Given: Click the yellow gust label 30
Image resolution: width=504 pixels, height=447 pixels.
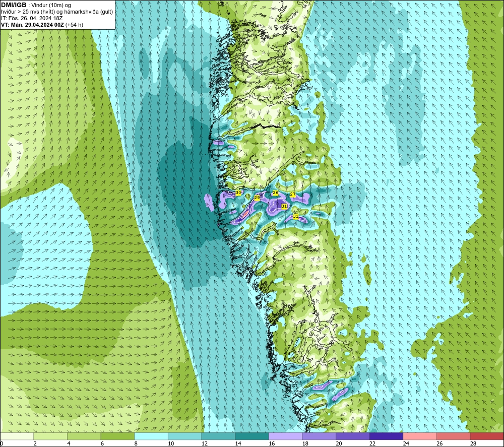Looking at the screenshot, I should point(238,193).
